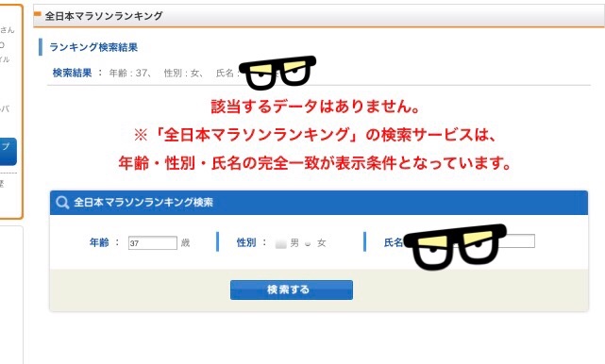
Task: Select the 男 radio button
Action: [x=281, y=243]
